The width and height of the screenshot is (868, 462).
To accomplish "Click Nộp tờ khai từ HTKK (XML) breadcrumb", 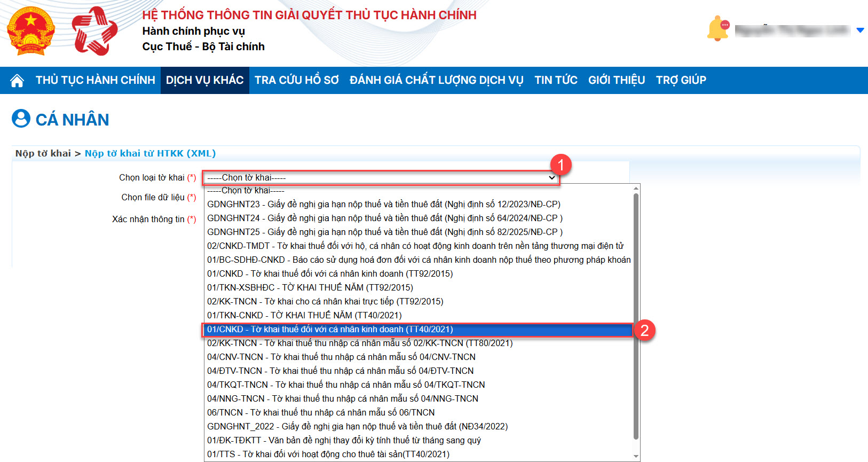I will [150, 154].
